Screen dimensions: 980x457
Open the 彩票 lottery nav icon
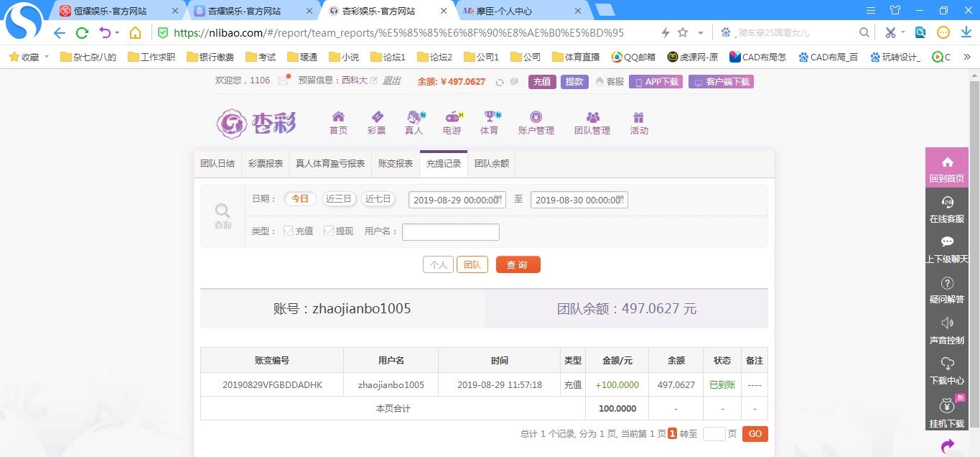pos(376,118)
